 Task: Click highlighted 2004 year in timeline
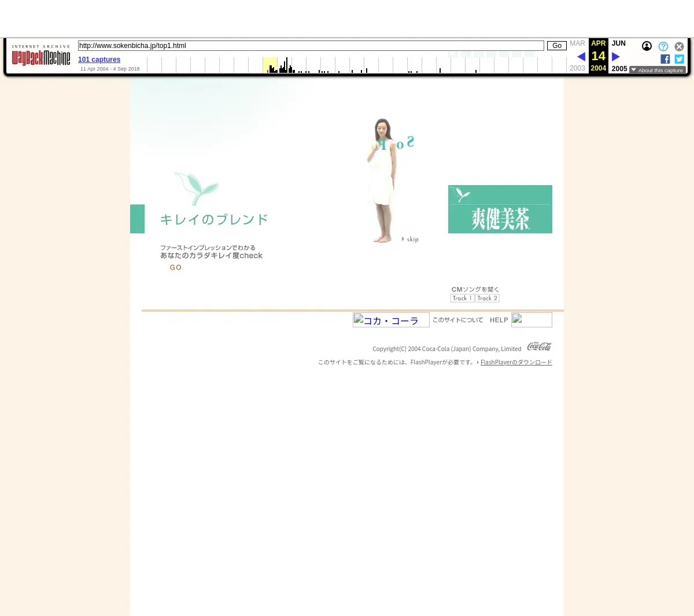tap(270, 65)
